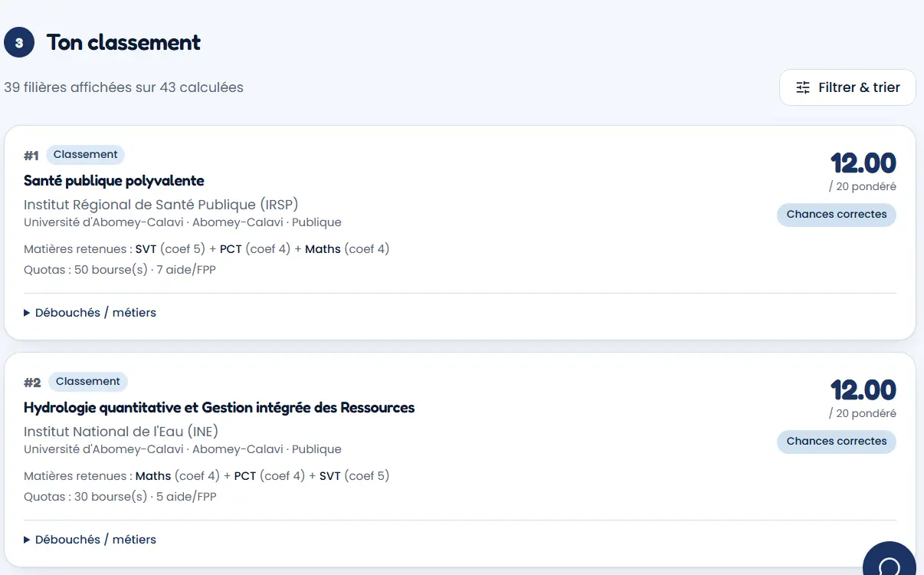Select the Hydrologie quantitative et Gestion intégrée title

click(x=219, y=408)
